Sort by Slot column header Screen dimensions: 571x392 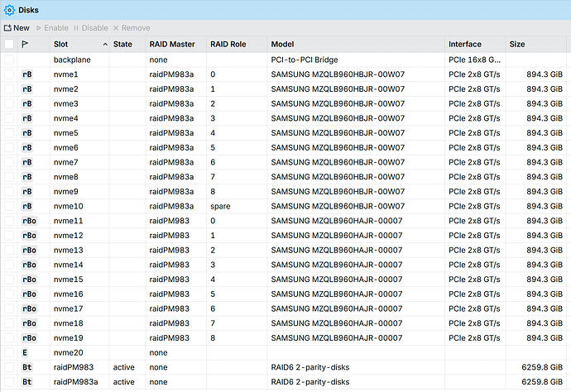click(x=79, y=45)
